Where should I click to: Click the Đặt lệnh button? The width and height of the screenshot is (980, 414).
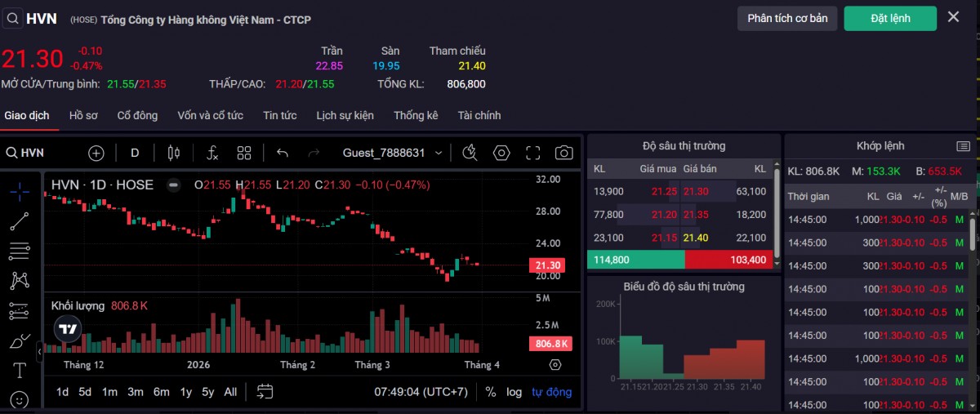pos(890,18)
